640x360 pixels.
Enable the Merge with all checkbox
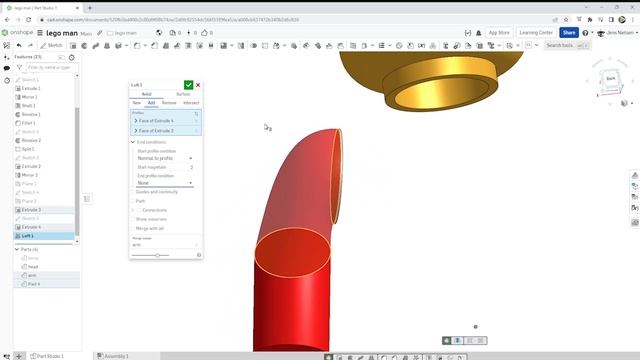tap(133, 229)
